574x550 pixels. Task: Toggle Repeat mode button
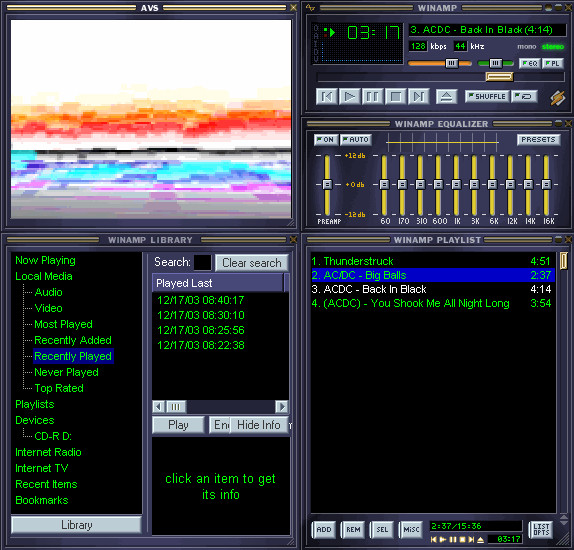pyautogui.click(x=524, y=96)
